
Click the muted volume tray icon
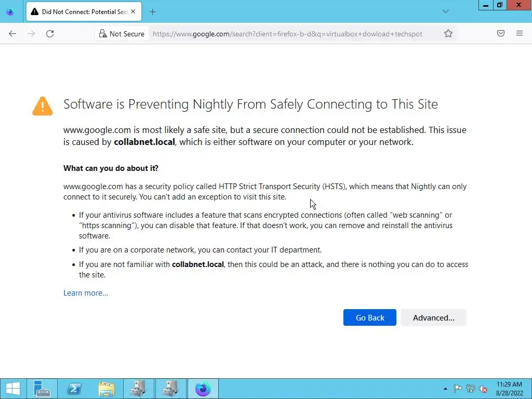[483, 389]
